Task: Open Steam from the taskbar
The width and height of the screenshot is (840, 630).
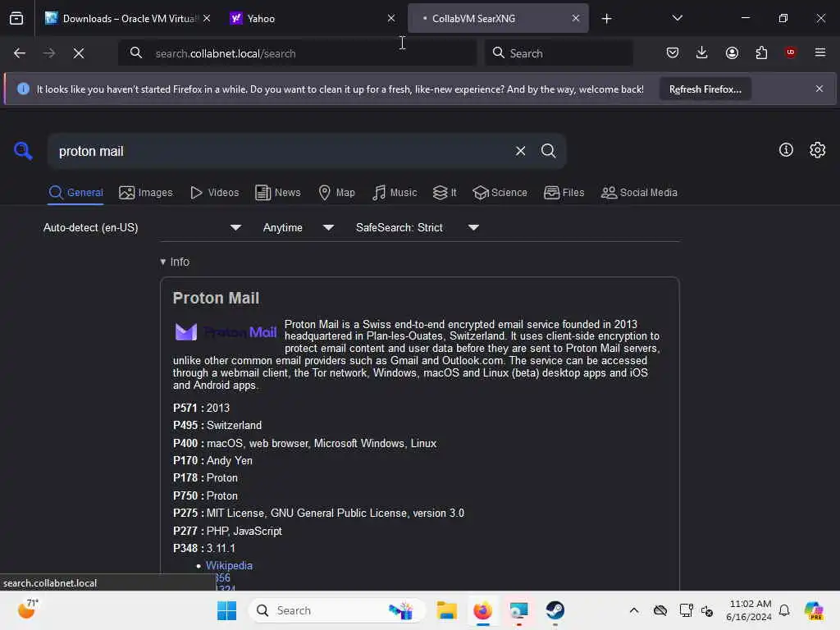Action: pyautogui.click(x=555, y=610)
